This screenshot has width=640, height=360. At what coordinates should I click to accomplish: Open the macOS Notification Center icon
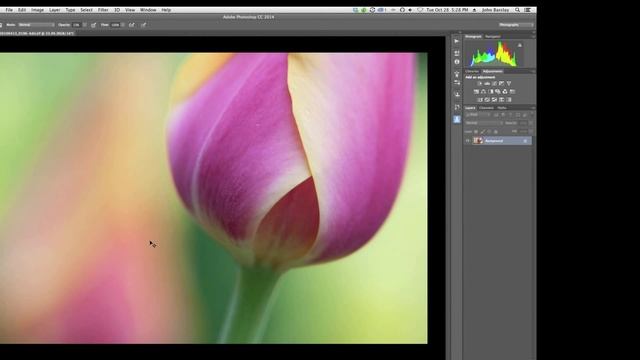coord(527,10)
